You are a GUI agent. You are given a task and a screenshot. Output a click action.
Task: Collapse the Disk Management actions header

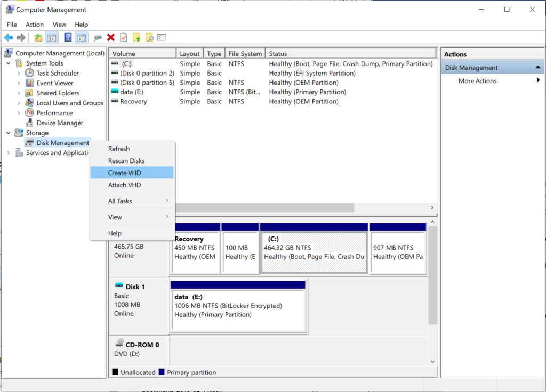pos(538,68)
